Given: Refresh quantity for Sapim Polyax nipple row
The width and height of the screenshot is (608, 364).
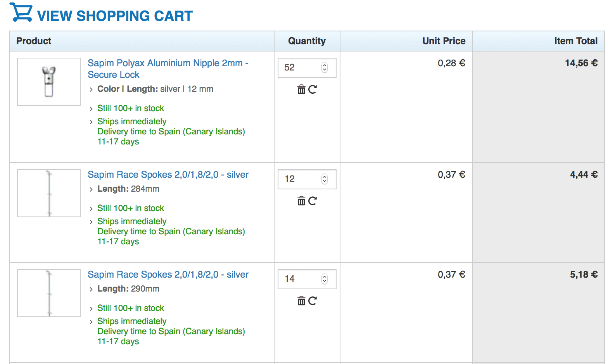Looking at the screenshot, I should [313, 89].
